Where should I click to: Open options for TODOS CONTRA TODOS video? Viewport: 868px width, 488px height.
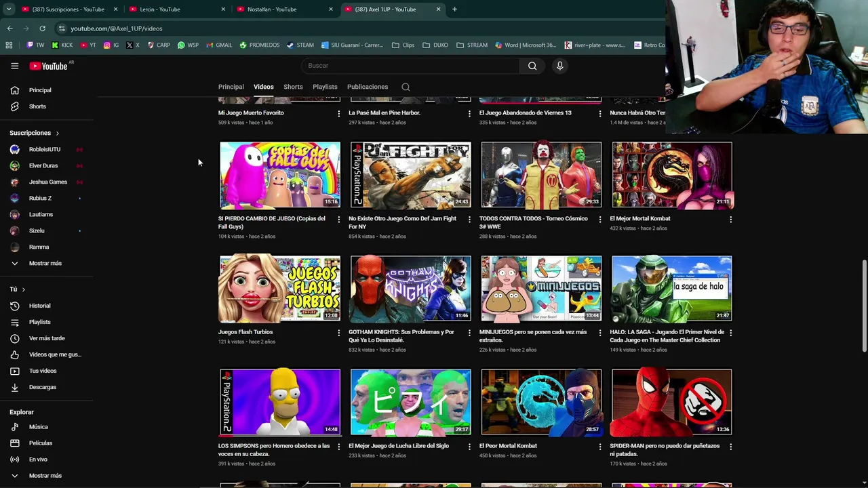click(599, 220)
